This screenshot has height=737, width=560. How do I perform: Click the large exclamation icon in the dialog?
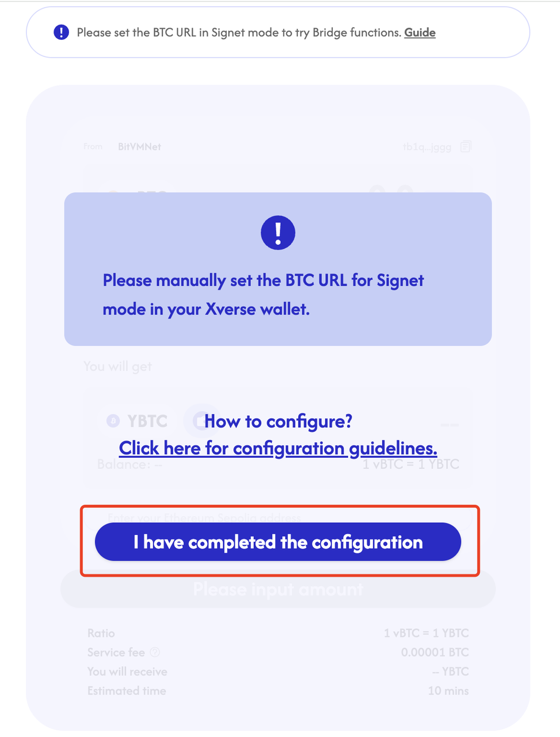click(x=278, y=233)
